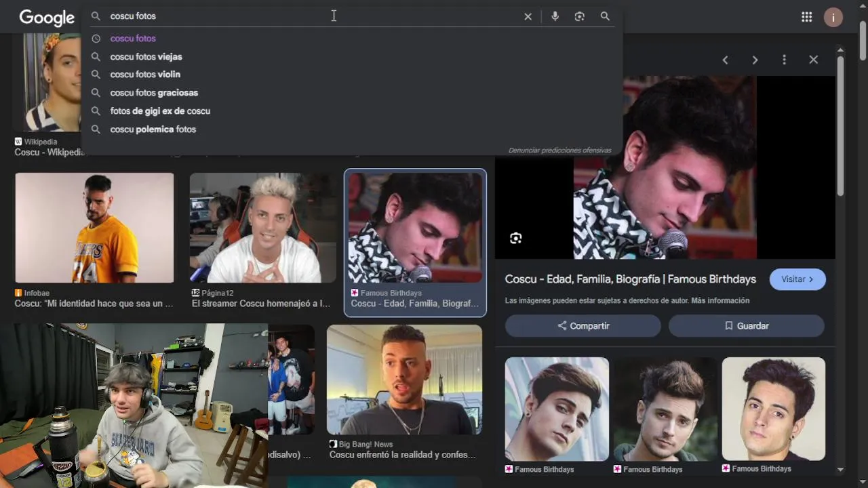Go to next image in preview panel
The height and width of the screenshot is (488, 868).
(x=755, y=60)
